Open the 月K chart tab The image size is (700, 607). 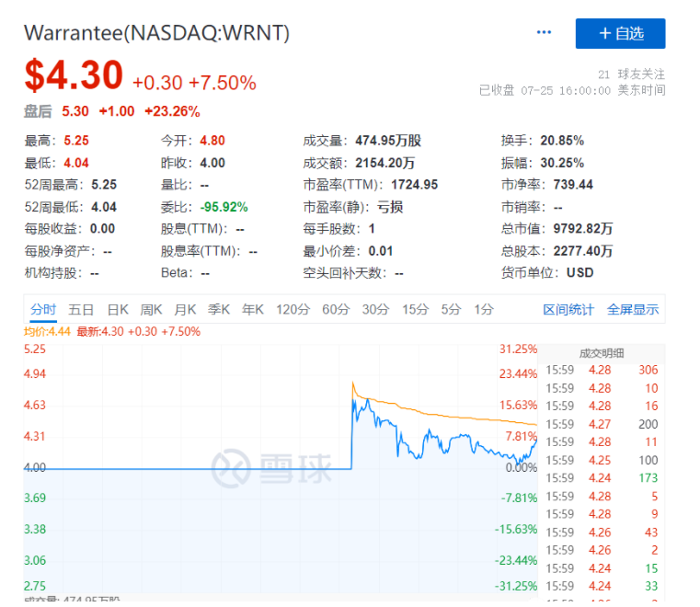coord(185,309)
